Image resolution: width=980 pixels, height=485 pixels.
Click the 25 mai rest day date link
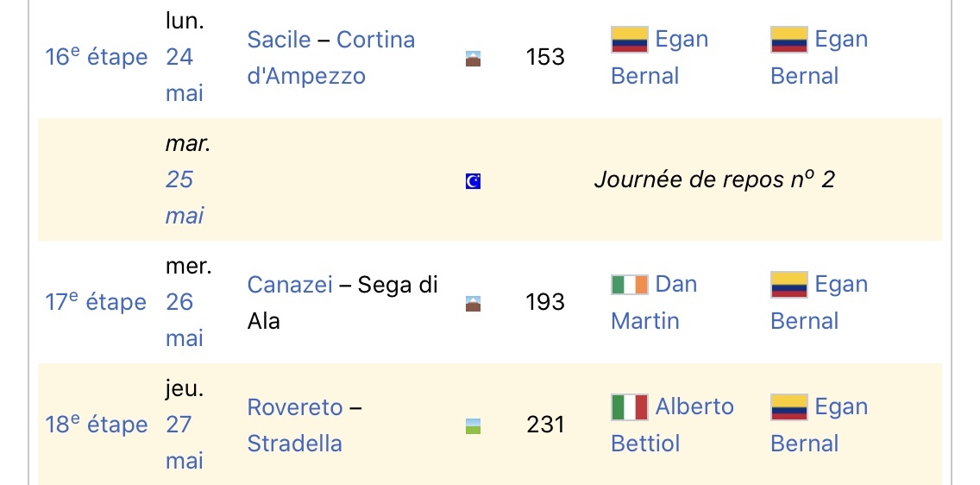[179, 198]
